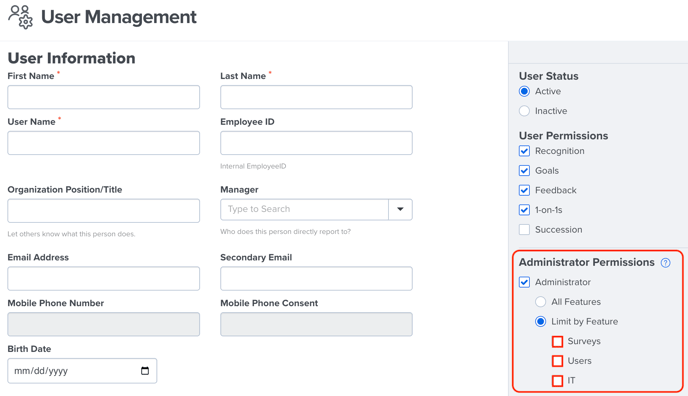Select the Active user status
Image resolution: width=688 pixels, height=396 pixels.
524,91
